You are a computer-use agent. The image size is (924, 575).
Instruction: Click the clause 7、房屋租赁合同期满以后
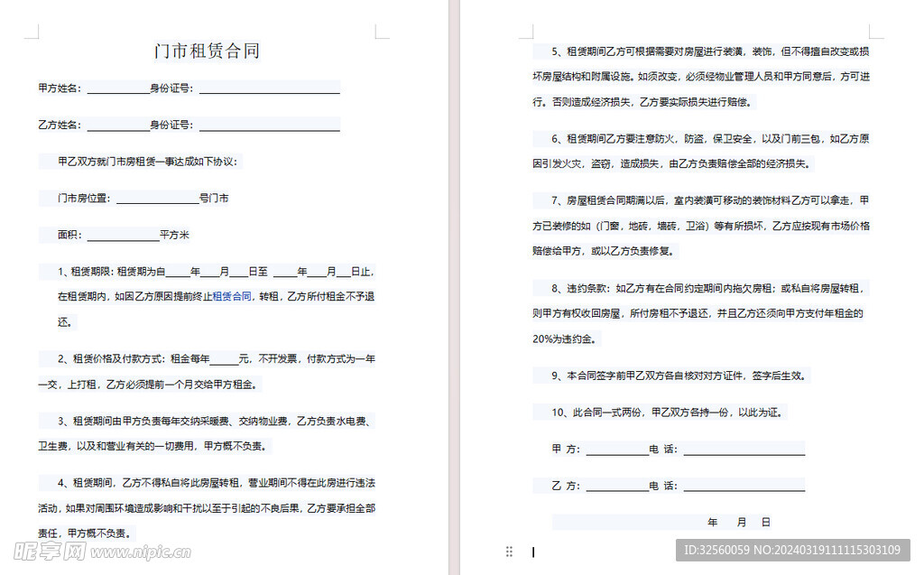(x=710, y=200)
